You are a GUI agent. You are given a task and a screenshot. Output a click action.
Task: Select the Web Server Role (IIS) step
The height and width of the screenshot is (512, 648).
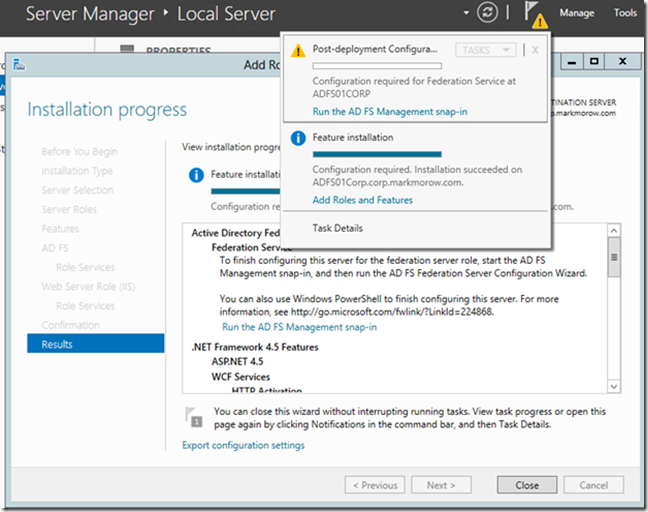[88, 286]
